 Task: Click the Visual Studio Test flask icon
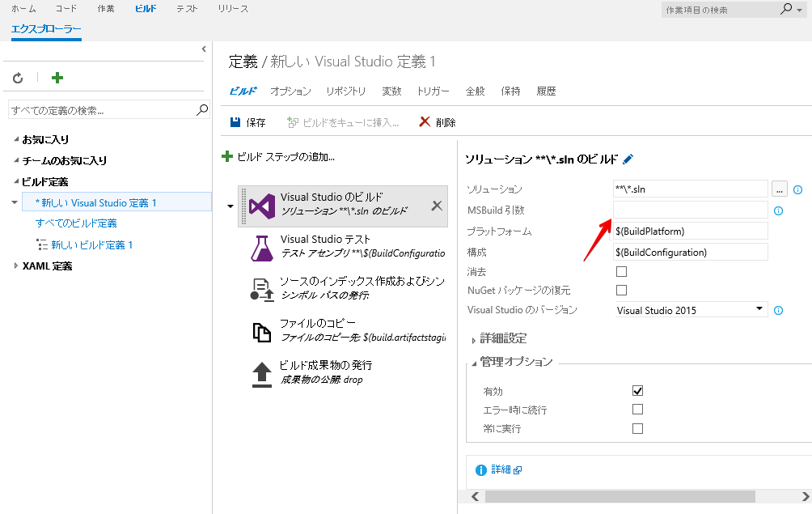(262, 249)
